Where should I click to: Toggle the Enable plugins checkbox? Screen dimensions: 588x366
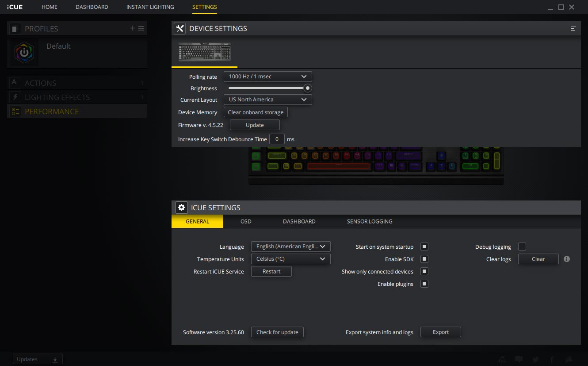[424, 284]
